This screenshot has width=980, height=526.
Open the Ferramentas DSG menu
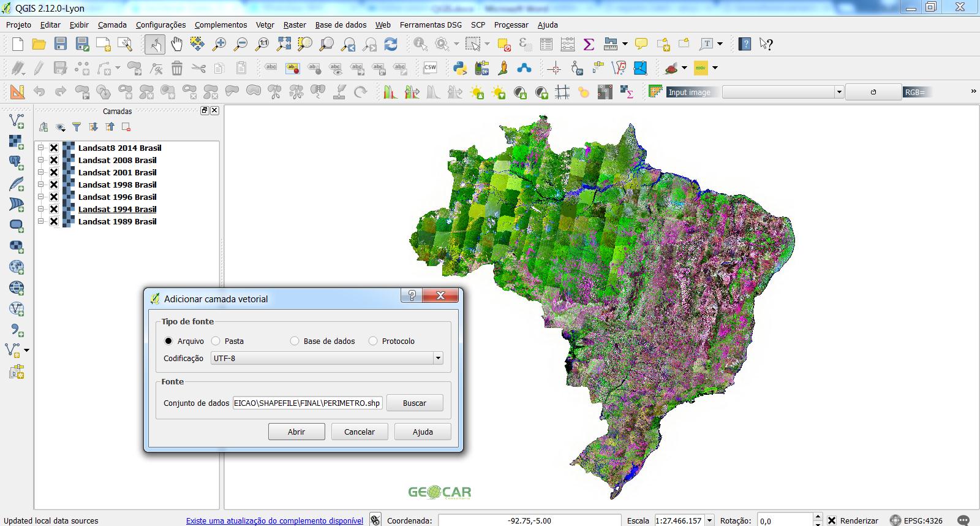coord(431,25)
